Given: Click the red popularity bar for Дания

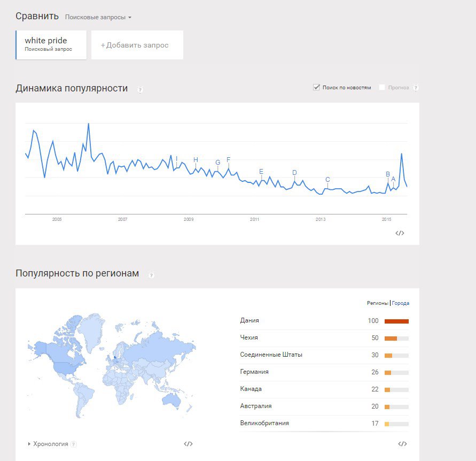Looking at the screenshot, I should [396, 321].
